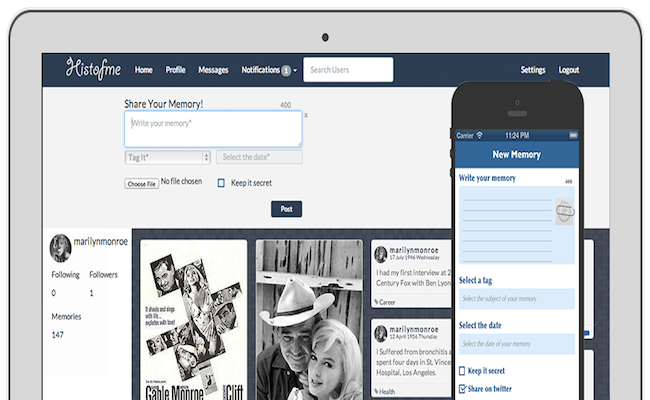This screenshot has height=400, width=650.
Task: Click the avatar on the 17 July 1946 post
Action: click(x=381, y=254)
